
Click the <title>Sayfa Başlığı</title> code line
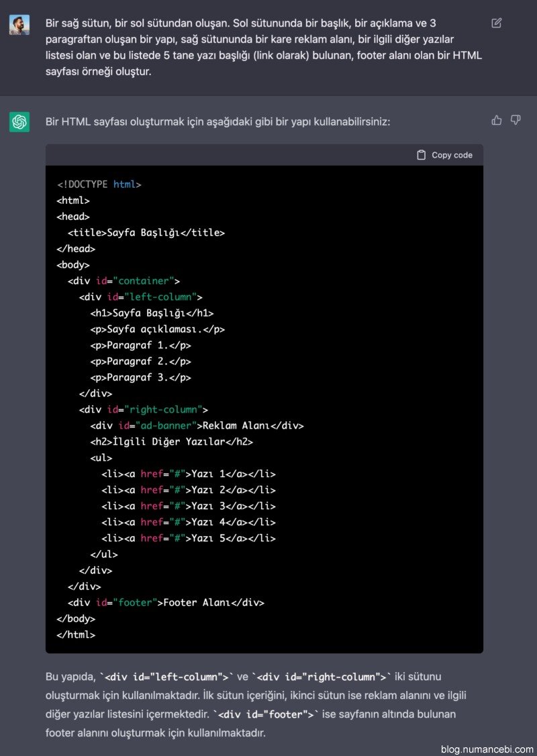coord(146,233)
